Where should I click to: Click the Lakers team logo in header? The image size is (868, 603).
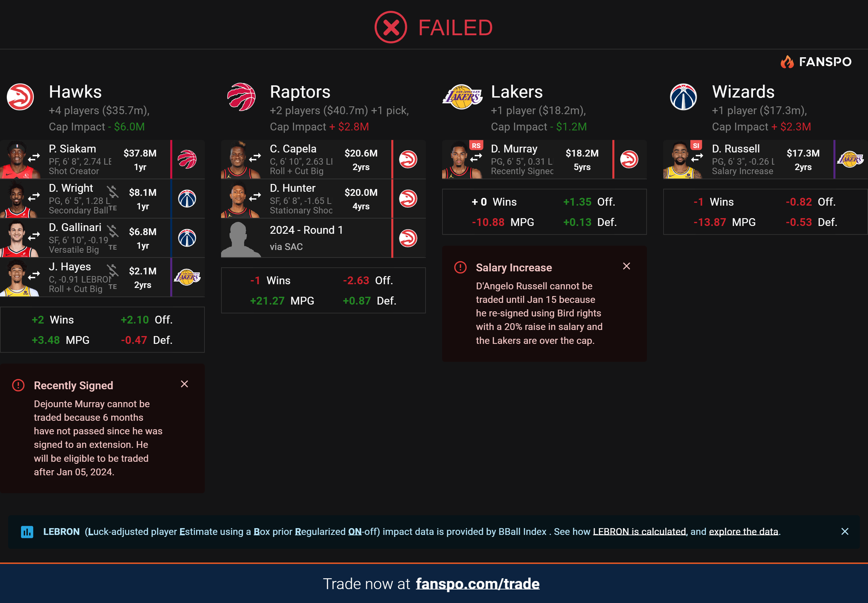pos(462,97)
